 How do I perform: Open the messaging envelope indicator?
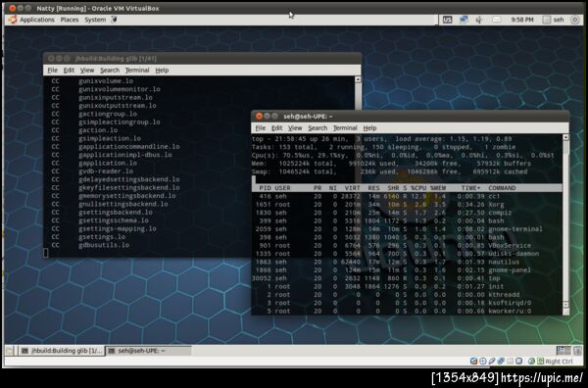[x=497, y=20]
